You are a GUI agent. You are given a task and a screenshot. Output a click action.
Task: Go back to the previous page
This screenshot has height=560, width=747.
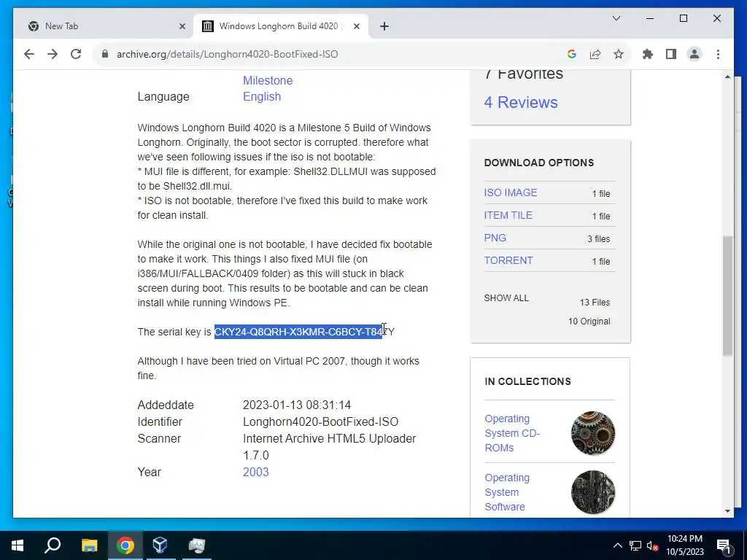tap(29, 54)
